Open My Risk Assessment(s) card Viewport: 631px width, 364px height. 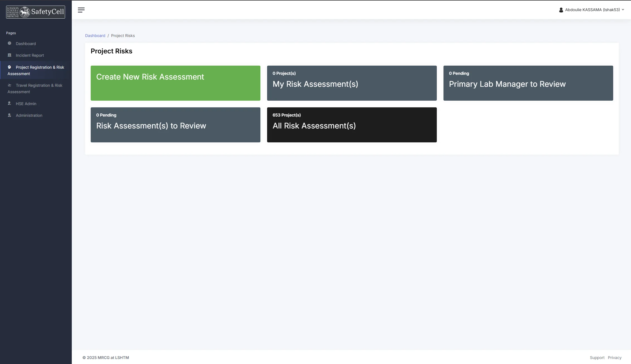[x=352, y=83]
